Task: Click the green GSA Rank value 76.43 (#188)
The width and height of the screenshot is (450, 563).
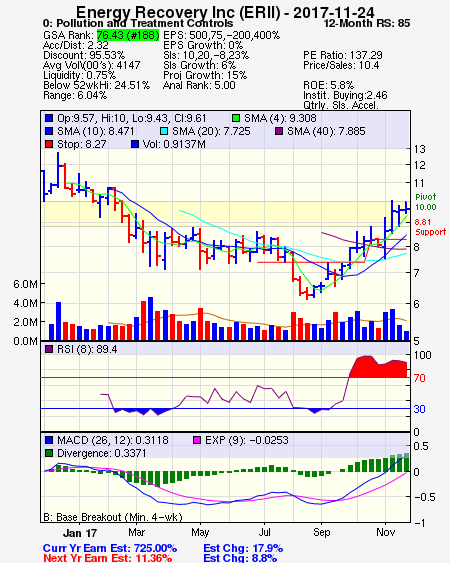Action: [x=128, y=35]
